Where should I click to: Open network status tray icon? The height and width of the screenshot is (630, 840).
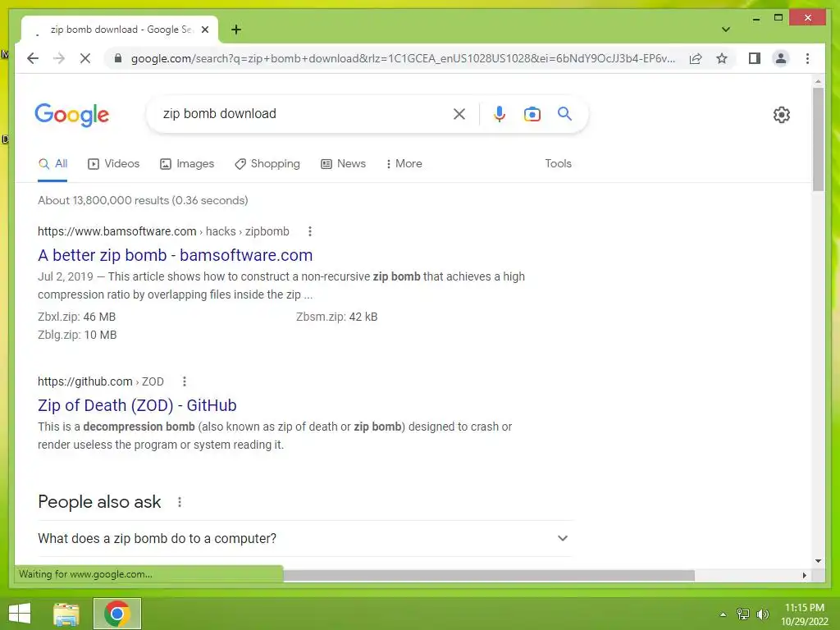pos(743,614)
